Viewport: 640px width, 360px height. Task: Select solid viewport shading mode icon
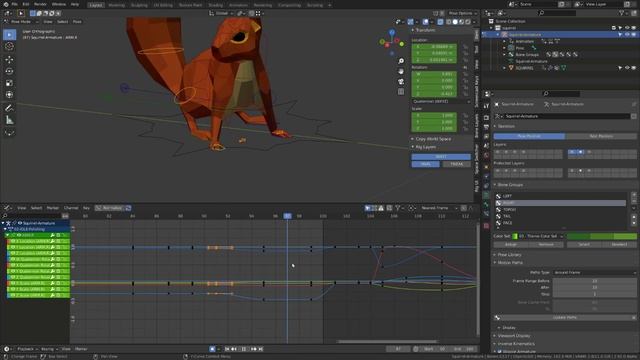coord(455,22)
